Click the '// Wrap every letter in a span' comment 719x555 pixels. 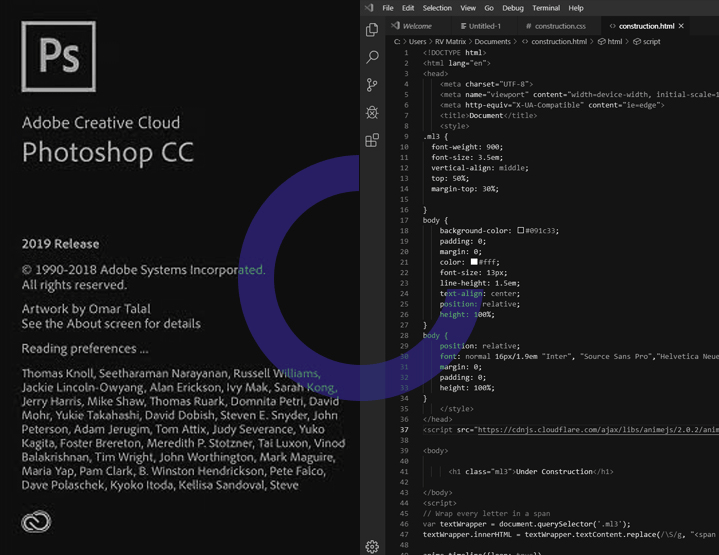(486, 513)
